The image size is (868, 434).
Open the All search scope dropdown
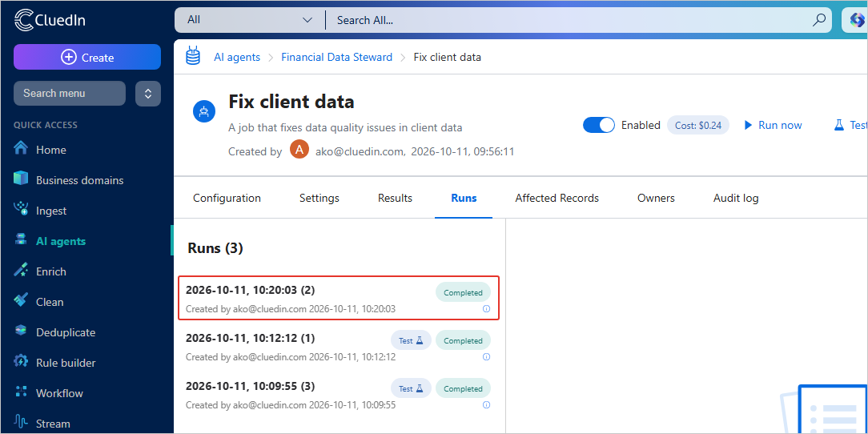(250, 20)
